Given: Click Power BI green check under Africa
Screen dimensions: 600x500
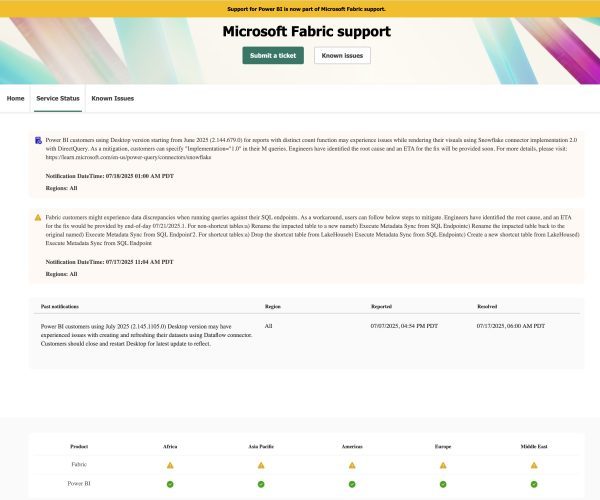Looking at the screenshot, I should pos(170,484).
